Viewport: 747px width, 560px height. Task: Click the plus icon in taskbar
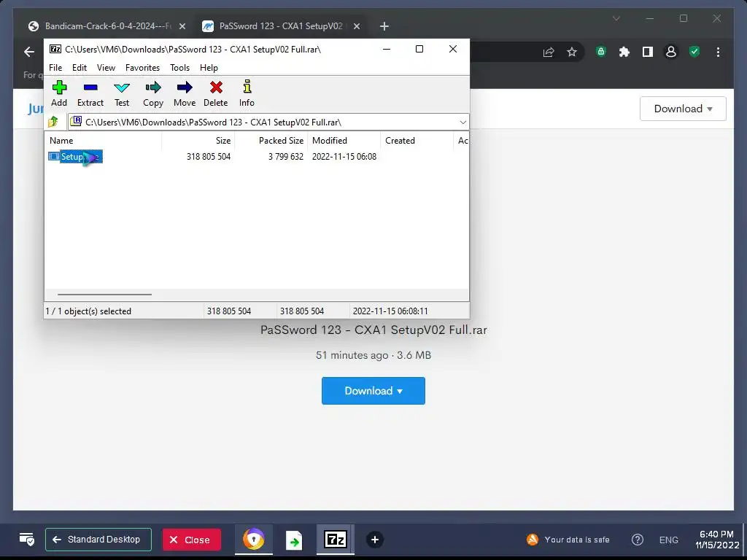click(374, 540)
